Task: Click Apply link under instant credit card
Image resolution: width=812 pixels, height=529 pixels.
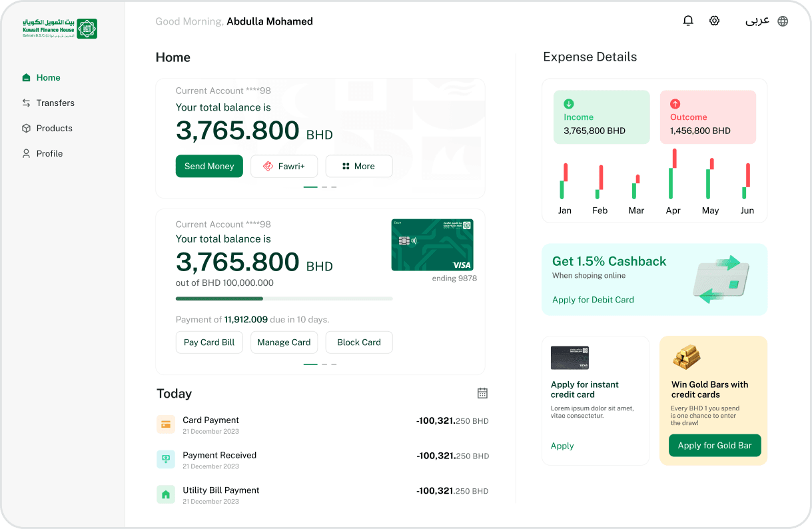Action: pyautogui.click(x=562, y=446)
